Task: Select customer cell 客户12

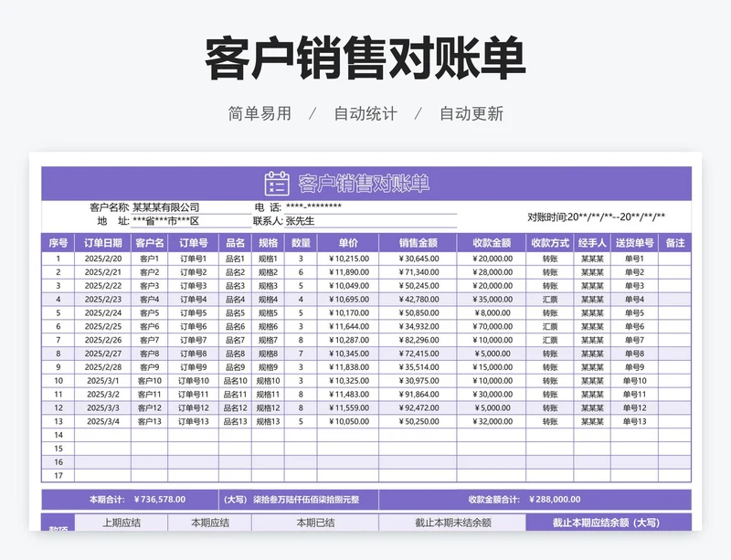Action: 150,408
